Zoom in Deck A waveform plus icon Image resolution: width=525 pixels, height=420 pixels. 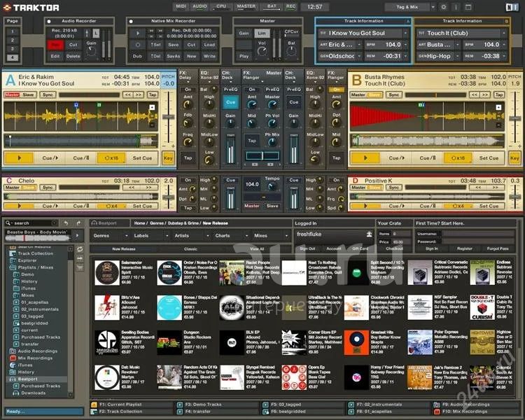(152, 108)
